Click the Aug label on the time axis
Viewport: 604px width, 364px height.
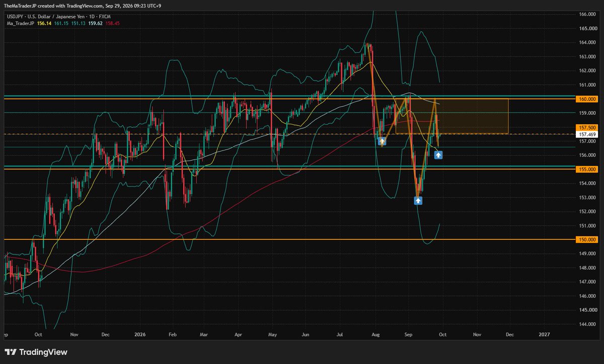click(375, 334)
